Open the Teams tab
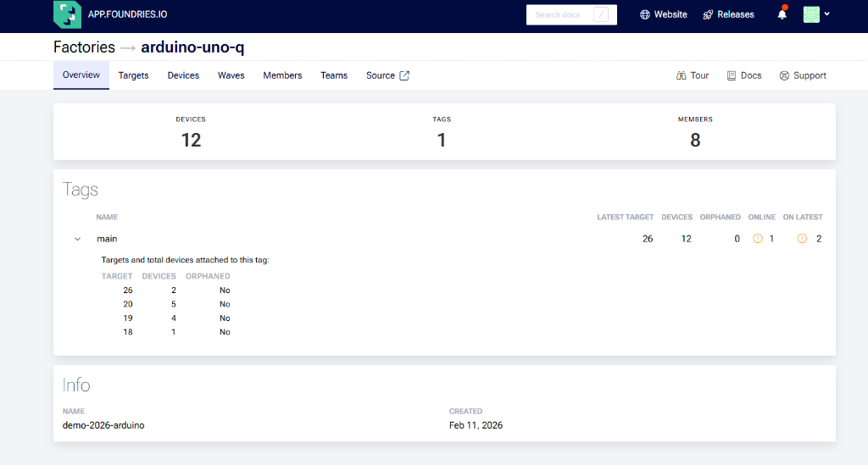Image resolution: width=868 pixels, height=465 pixels. pos(334,75)
